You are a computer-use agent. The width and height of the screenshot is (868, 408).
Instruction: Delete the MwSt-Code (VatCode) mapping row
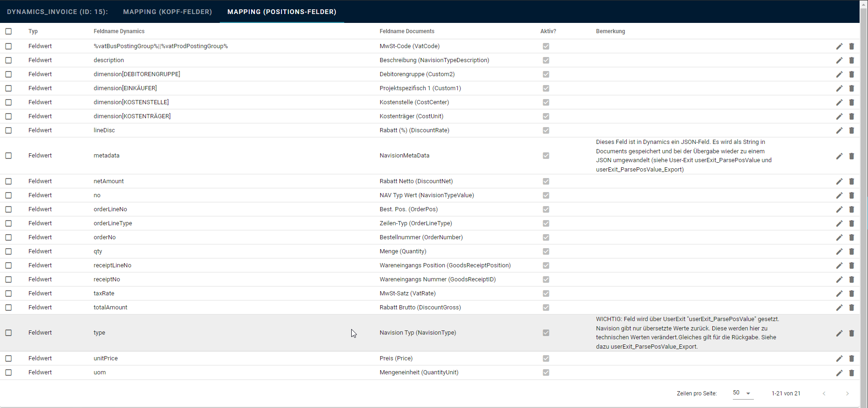click(852, 46)
